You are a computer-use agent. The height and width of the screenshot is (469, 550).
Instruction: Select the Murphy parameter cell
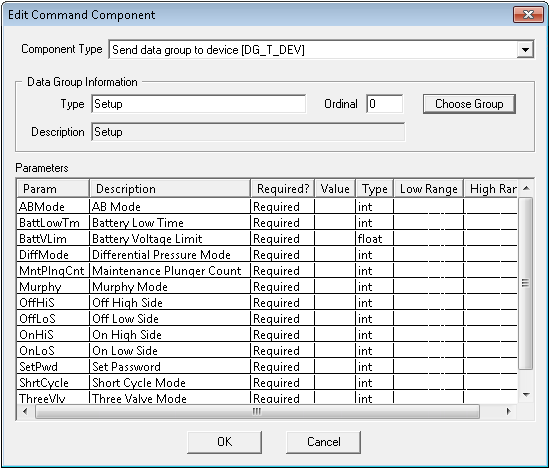(x=53, y=287)
